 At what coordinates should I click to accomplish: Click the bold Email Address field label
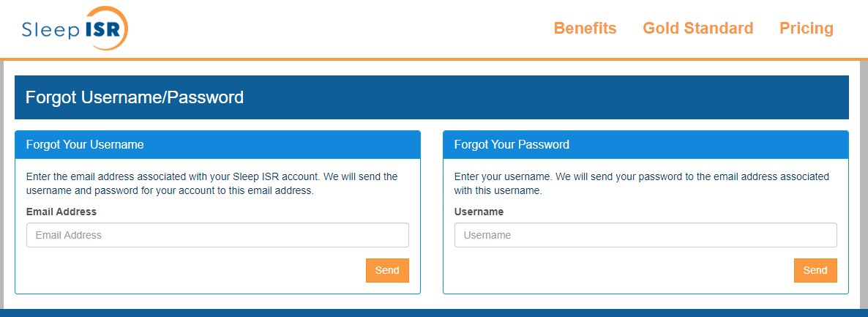click(x=61, y=212)
